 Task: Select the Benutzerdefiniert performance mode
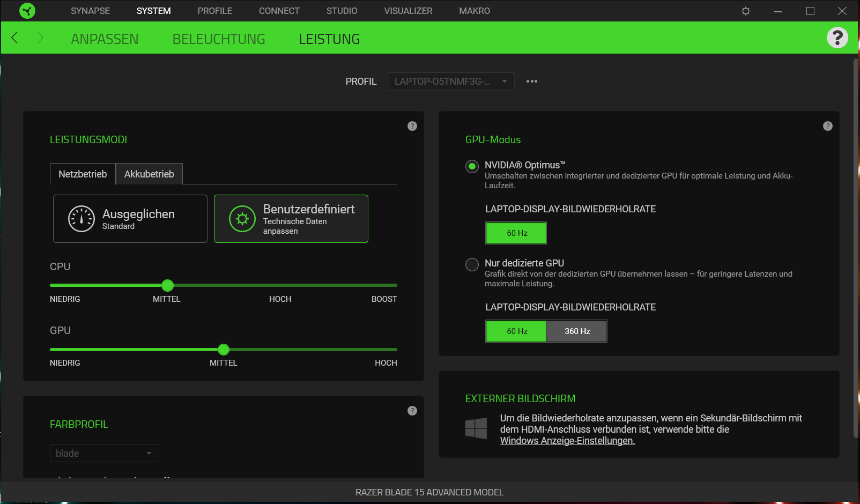[x=291, y=219]
